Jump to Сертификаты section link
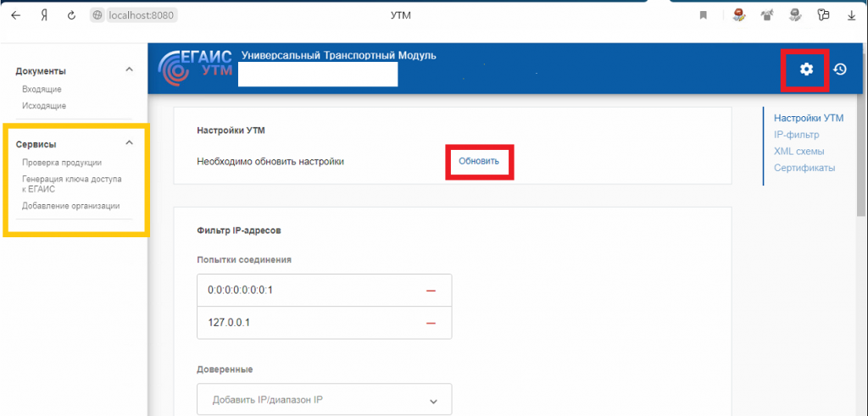The width and height of the screenshot is (868, 416). [x=804, y=168]
